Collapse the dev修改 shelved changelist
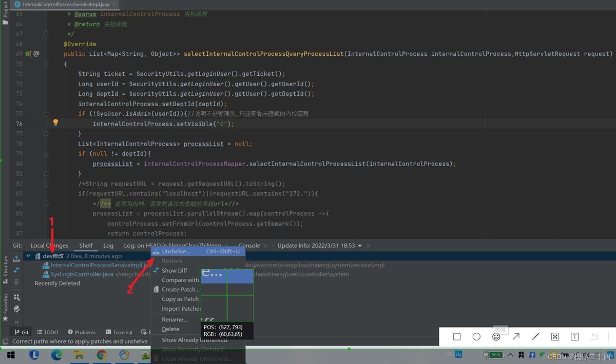The image size is (616, 364). tap(29, 256)
